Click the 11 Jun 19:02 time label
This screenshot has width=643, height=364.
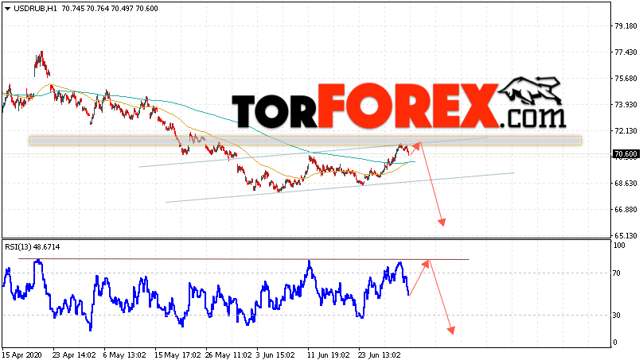tap(329, 355)
